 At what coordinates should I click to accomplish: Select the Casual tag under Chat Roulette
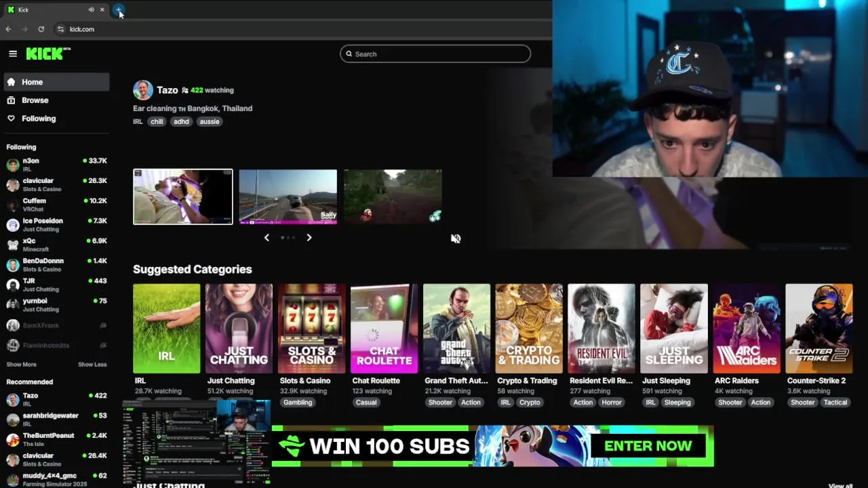[366, 403]
